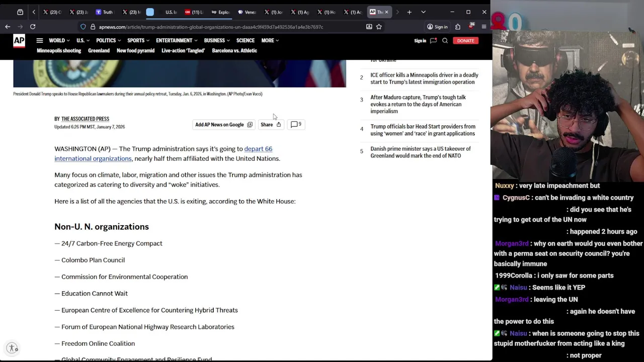
Task: Switch to the Venez tab
Action: tap(247, 12)
